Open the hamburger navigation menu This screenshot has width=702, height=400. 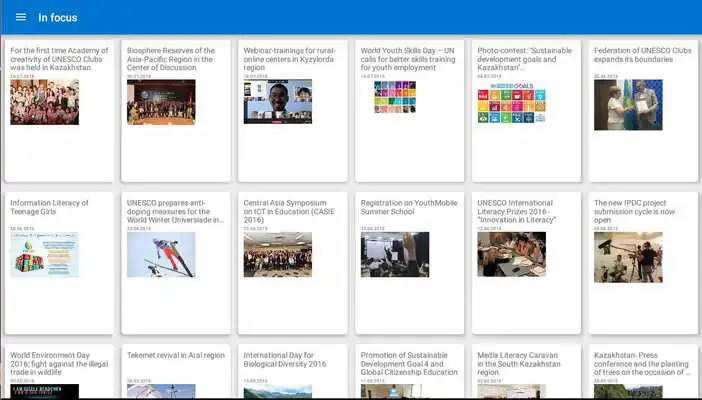[21, 17]
